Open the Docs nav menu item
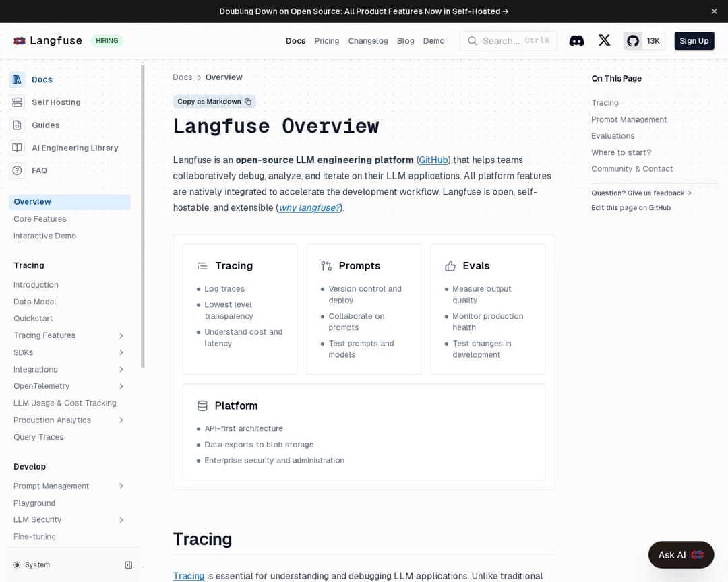 295,41
